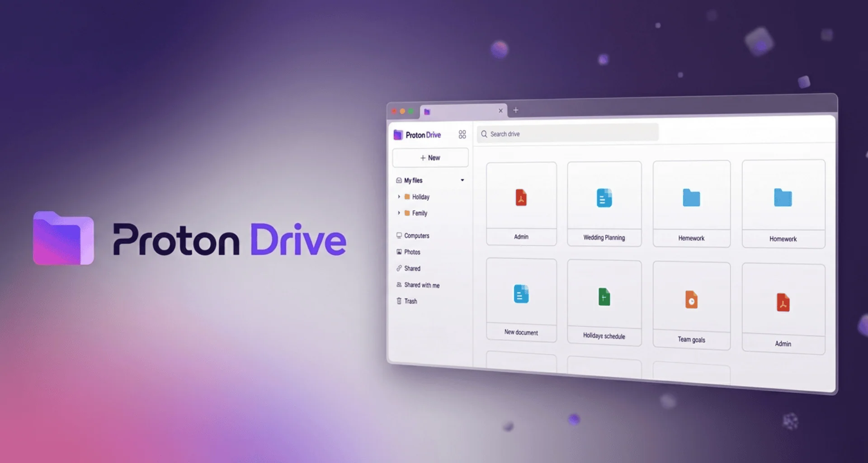Open the Holiday folder in sidebar

coord(420,197)
